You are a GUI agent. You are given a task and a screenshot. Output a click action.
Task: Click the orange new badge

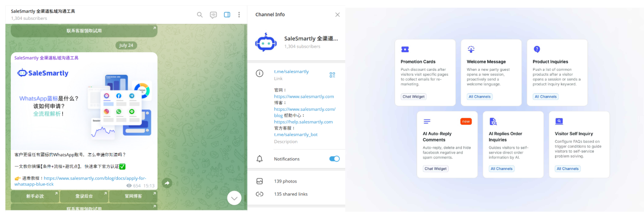[466, 121]
